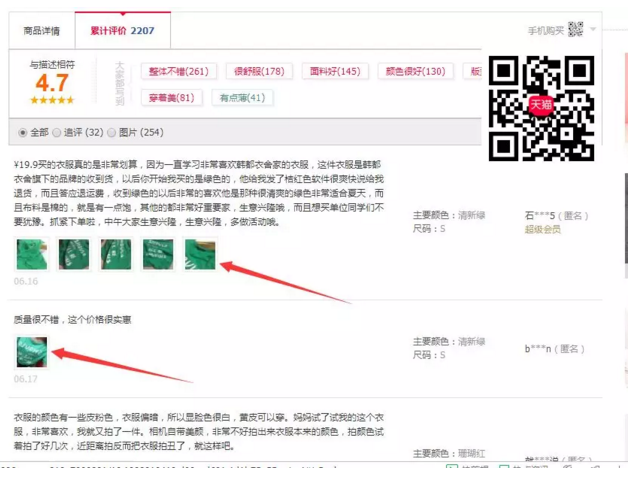Viewport: 628px width, 479px height.
Task: Filter reviews by 穿着美(81) tag
Action: click(x=171, y=98)
